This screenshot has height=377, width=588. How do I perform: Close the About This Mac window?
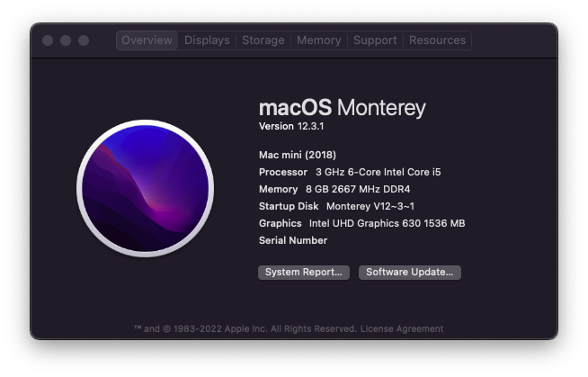(x=48, y=40)
